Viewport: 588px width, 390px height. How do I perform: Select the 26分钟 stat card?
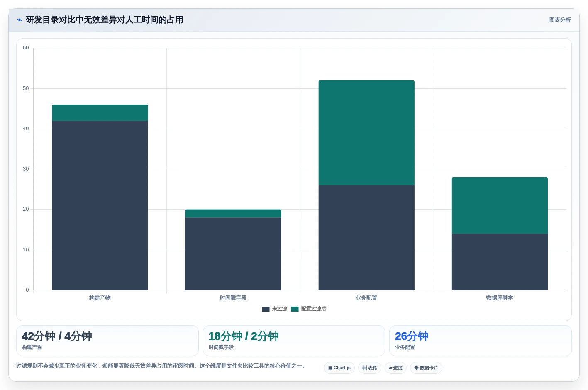(481, 341)
